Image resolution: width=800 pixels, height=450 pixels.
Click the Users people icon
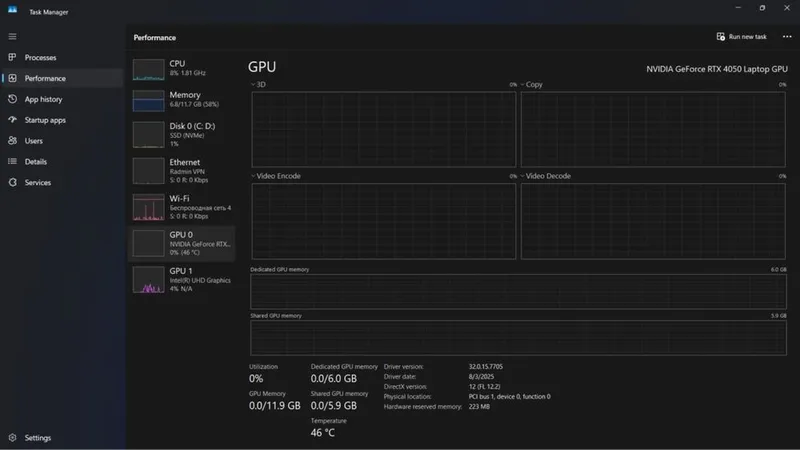tap(12, 140)
